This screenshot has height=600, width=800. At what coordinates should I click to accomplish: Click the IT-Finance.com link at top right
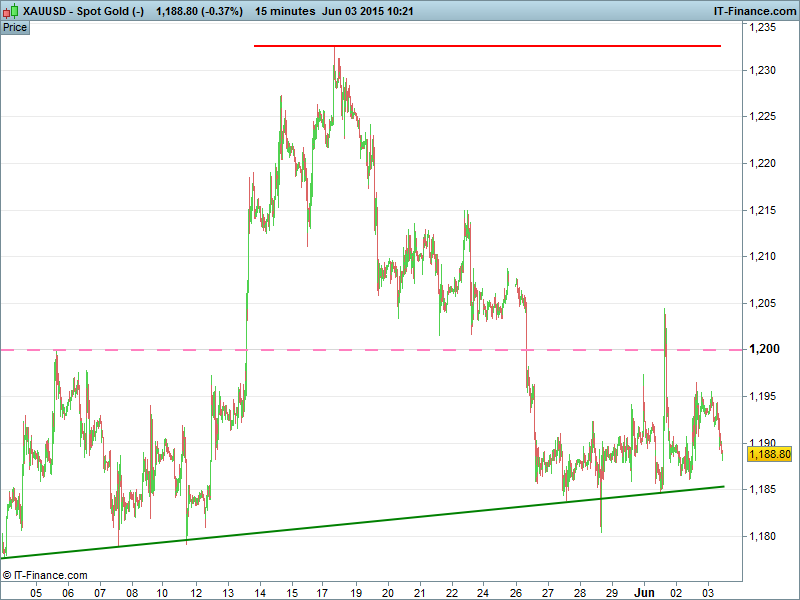point(755,11)
